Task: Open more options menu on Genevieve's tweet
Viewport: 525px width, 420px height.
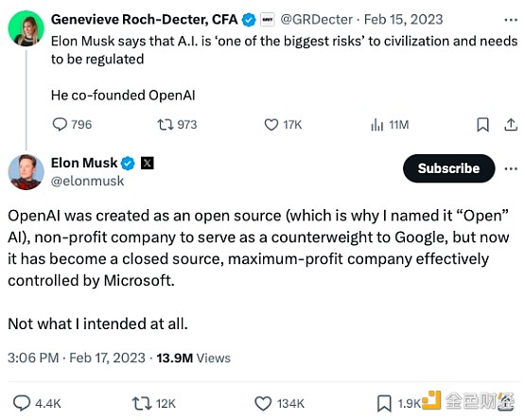Action: (x=511, y=21)
